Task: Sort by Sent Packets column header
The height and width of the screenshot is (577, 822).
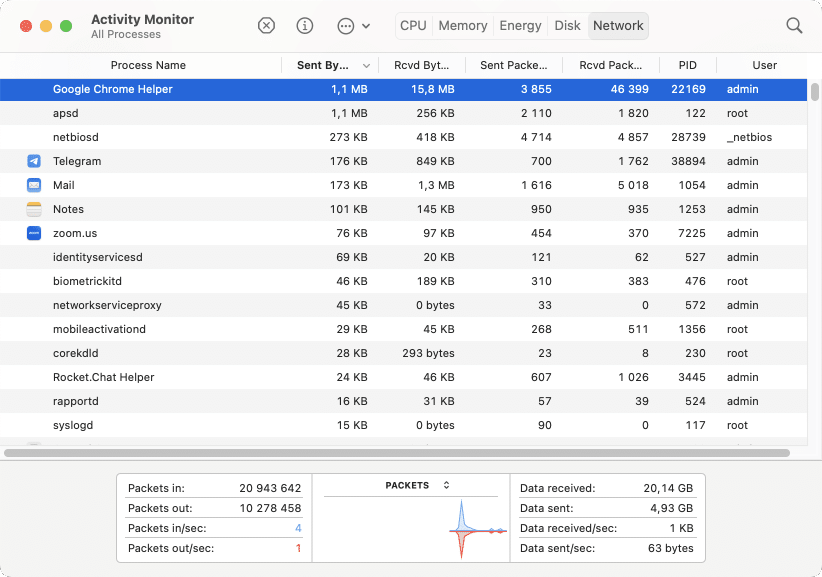Action: coord(514,66)
